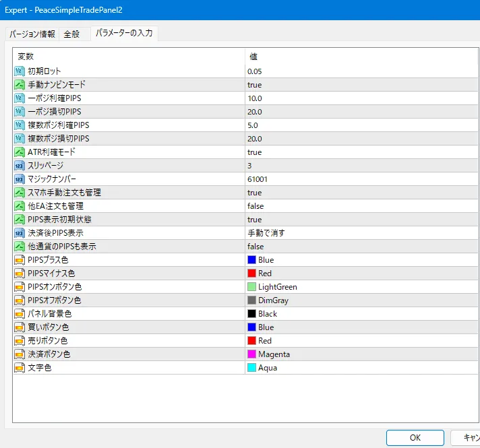Click the Red swatch for PIPSマイナス色
The image size is (480, 448).
pyautogui.click(x=251, y=274)
